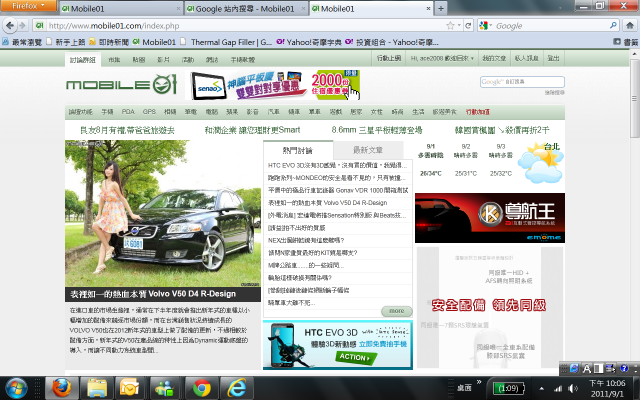Close the first Mobile01 tab
Image resolution: width=640 pixels, height=400 pixels.
point(178,8)
